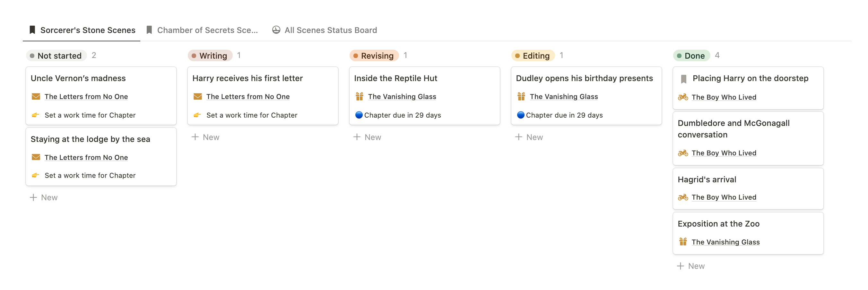Click the Done status group label

point(691,55)
